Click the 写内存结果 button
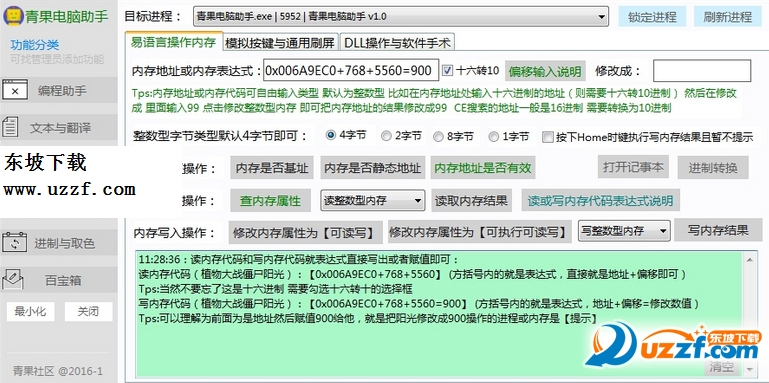The image size is (769, 383). tap(718, 230)
